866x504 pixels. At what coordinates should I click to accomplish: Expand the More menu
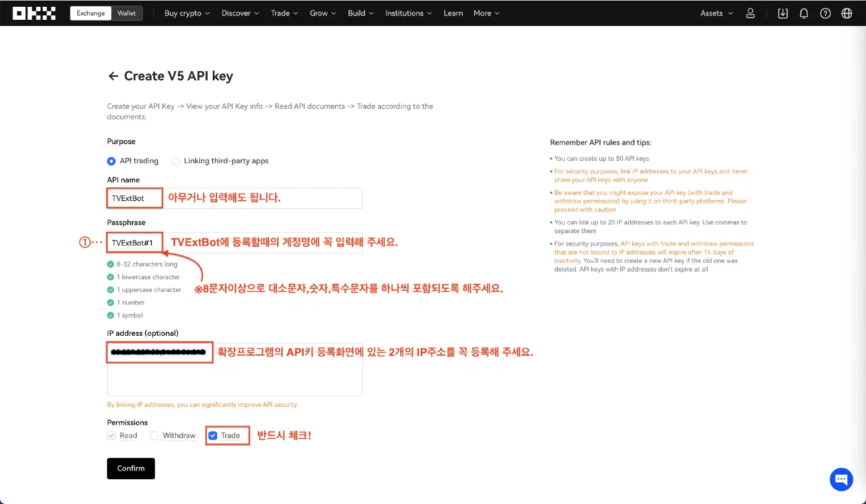tap(486, 13)
